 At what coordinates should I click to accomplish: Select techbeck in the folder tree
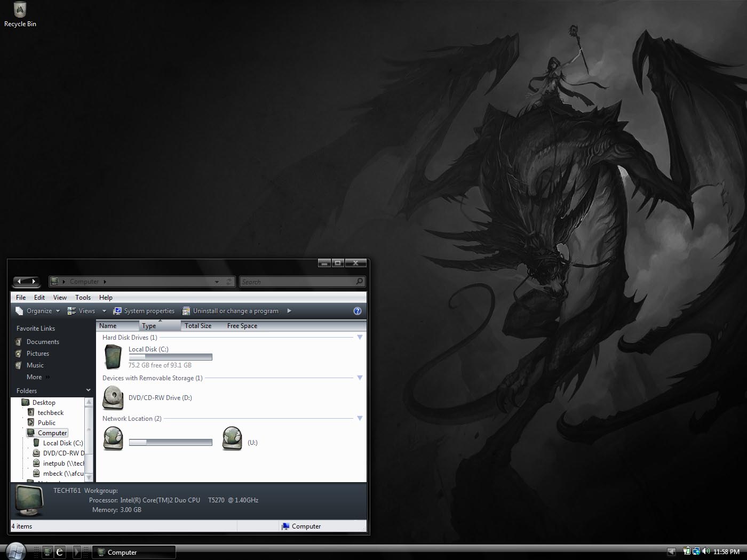coord(51,413)
